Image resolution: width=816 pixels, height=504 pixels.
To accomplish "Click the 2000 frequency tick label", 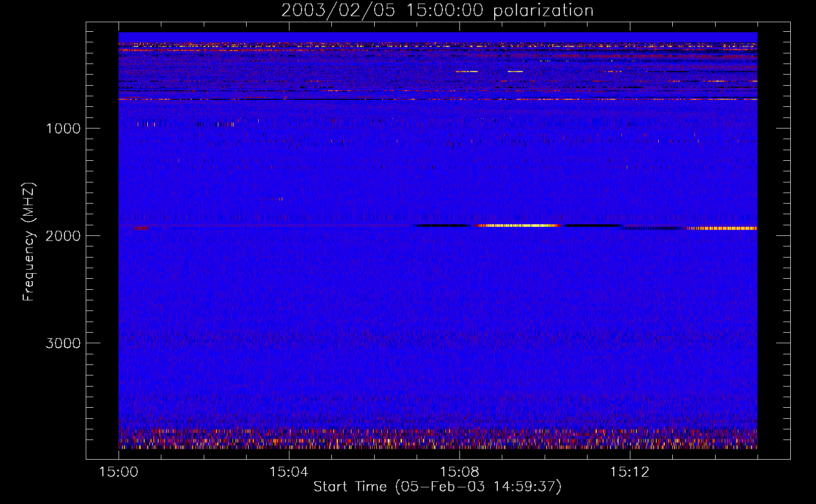I will pos(63,236).
